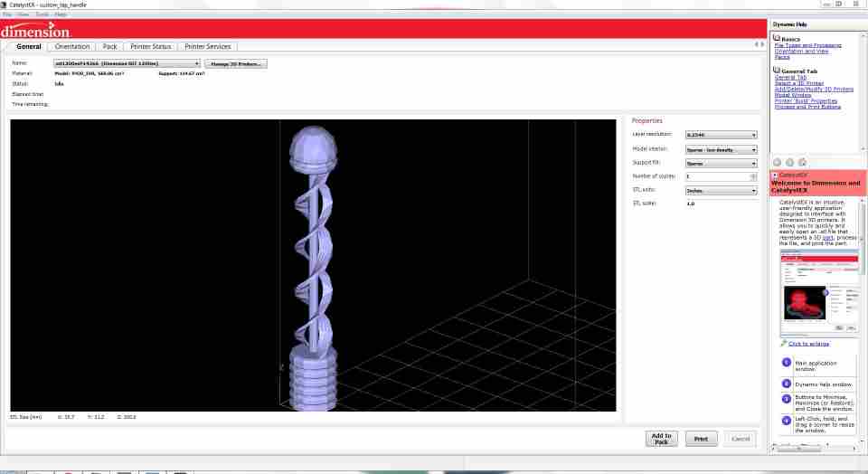Click the STL scale value field
Screen dimensions: 868x474
[721, 204]
